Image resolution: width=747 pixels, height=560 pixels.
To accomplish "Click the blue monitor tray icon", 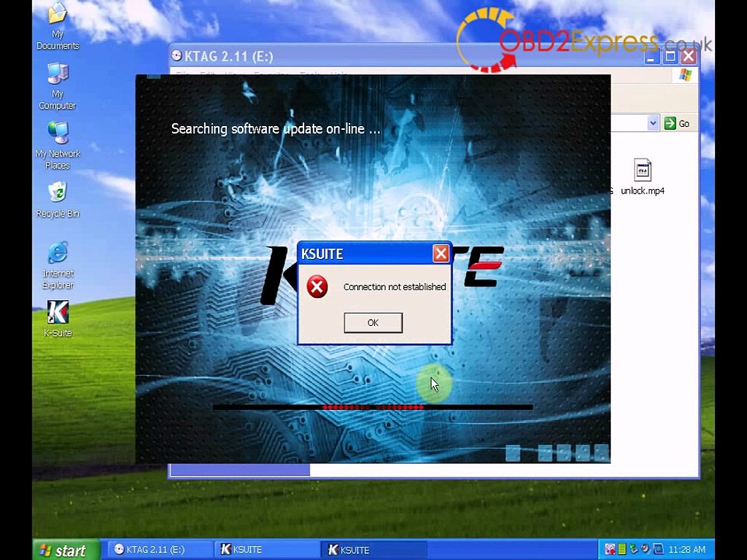I will 658,549.
